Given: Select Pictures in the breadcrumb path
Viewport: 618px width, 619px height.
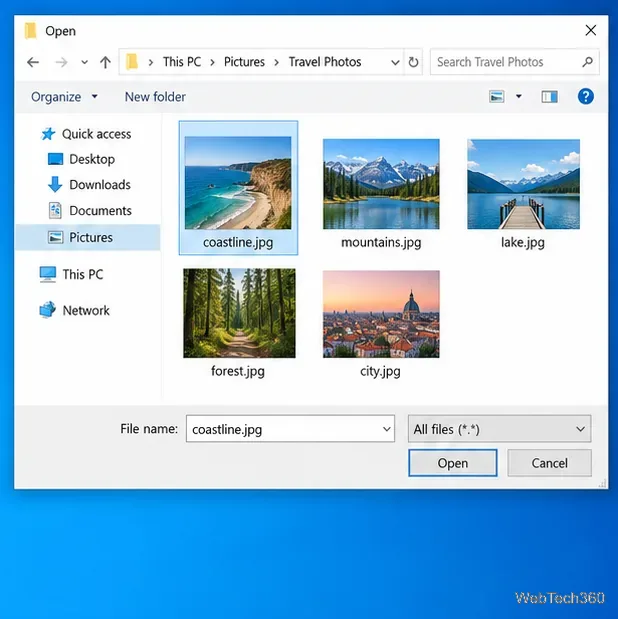Looking at the screenshot, I should coord(244,62).
